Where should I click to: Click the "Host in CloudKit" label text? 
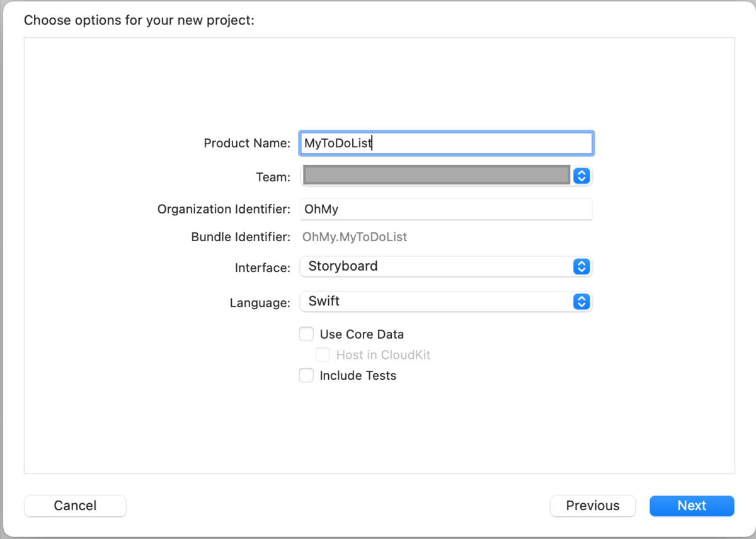point(383,355)
